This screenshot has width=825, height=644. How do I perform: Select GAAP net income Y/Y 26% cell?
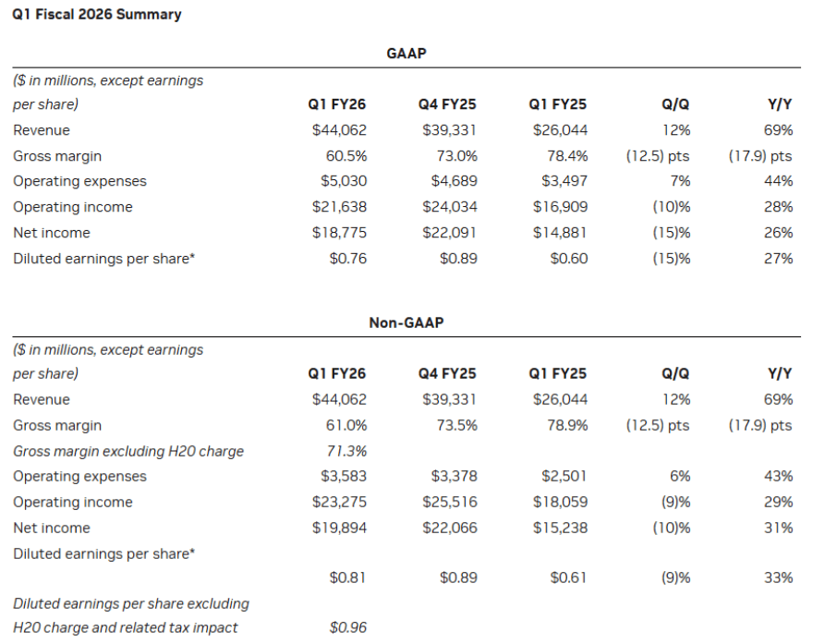779,233
